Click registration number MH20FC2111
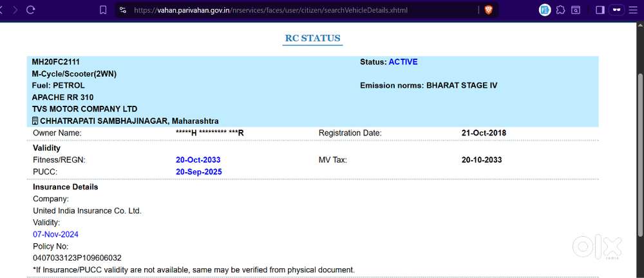The image size is (644, 278). tap(56, 62)
